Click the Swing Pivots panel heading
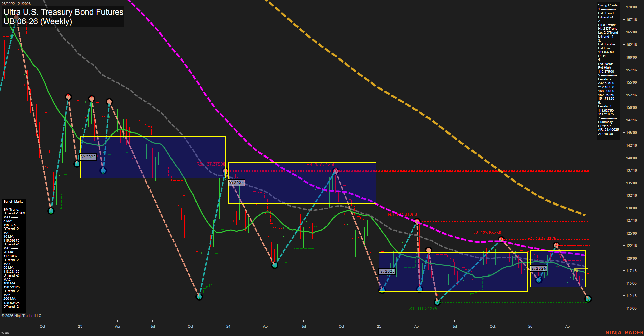This screenshot has height=336, width=644. 607,5
